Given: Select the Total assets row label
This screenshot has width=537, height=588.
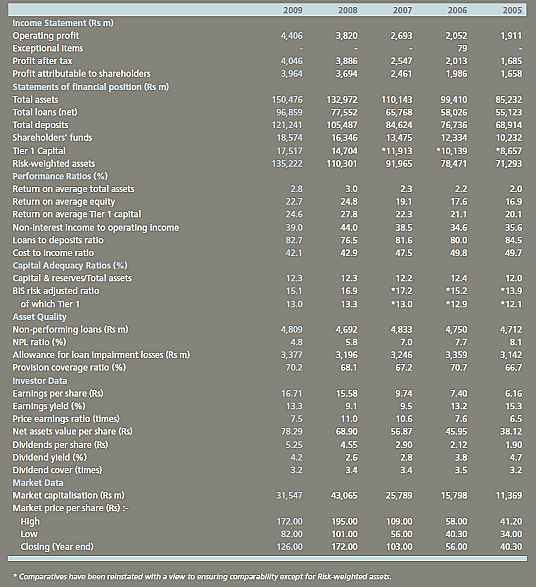Looking at the screenshot, I should [x=35, y=100].
